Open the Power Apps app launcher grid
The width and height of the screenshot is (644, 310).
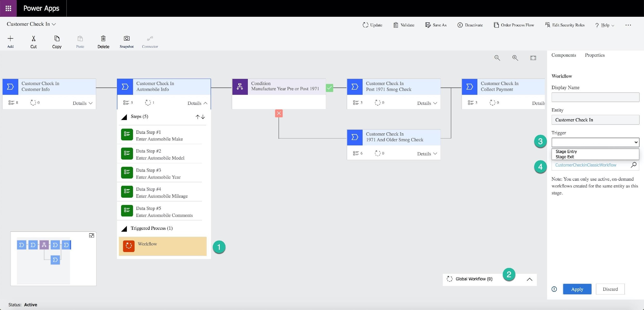coord(8,8)
